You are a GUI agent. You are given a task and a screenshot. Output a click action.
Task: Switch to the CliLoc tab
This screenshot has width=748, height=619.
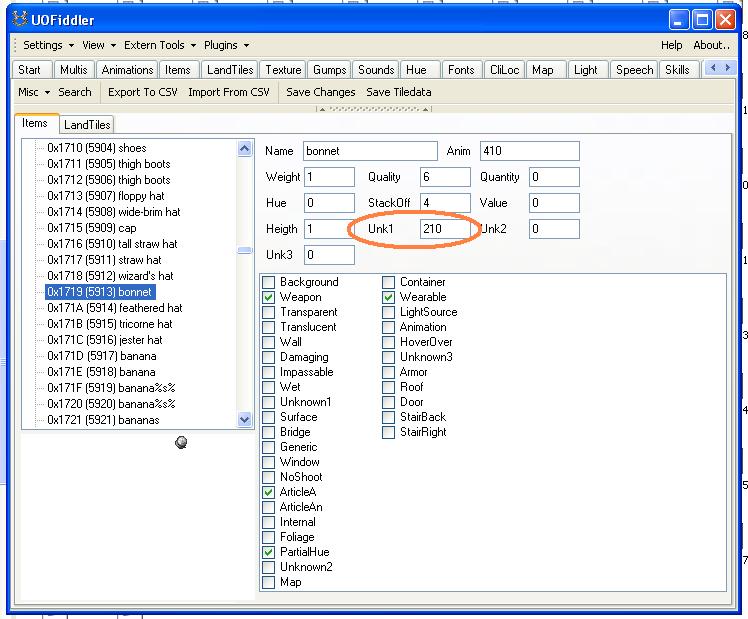click(x=504, y=70)
